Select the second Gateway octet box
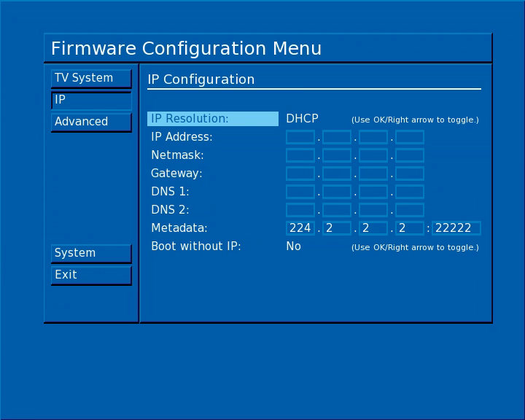 click(337, 174)
